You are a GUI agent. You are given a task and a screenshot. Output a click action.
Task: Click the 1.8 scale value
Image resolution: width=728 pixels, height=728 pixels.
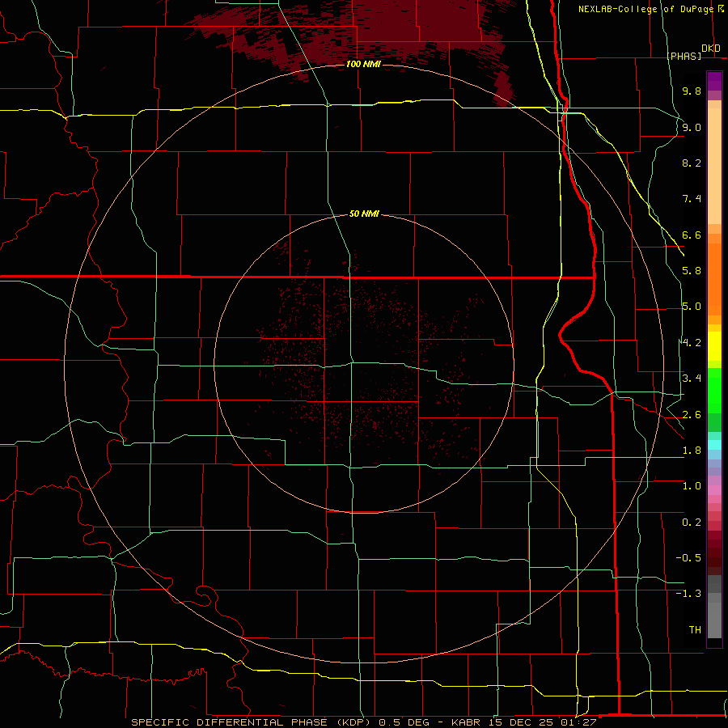(x=692, y=451)
